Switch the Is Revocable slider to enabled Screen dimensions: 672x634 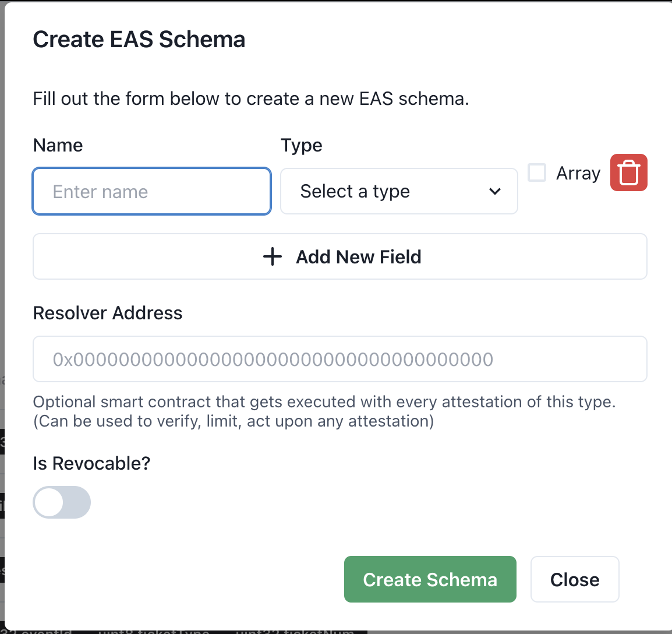click(x=62, y=502)
